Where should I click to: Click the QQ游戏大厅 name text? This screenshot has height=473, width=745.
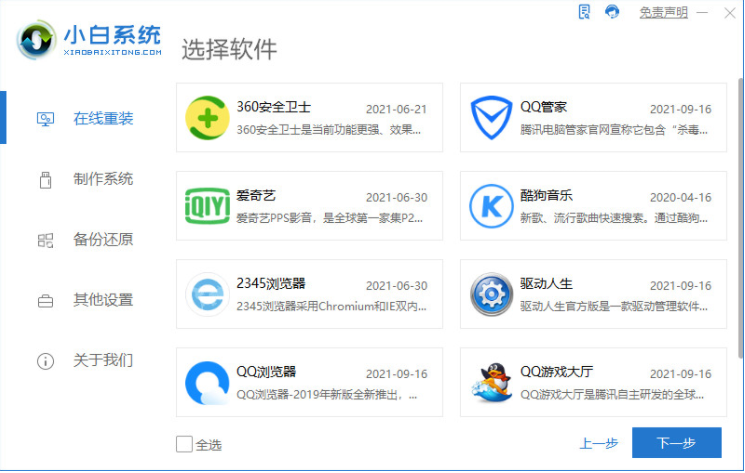(556, 372)
